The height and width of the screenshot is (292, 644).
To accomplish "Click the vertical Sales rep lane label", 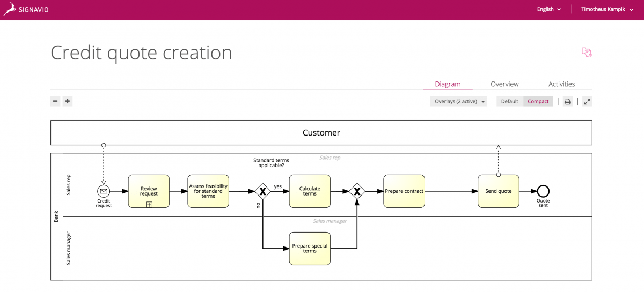I will point(69,185).
